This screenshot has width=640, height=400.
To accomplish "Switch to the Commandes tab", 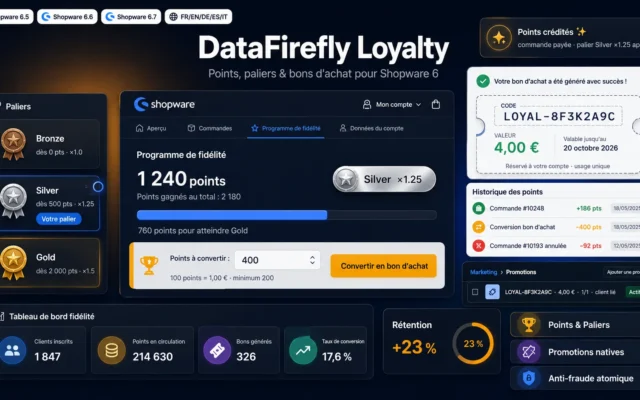I will (210, 128).
